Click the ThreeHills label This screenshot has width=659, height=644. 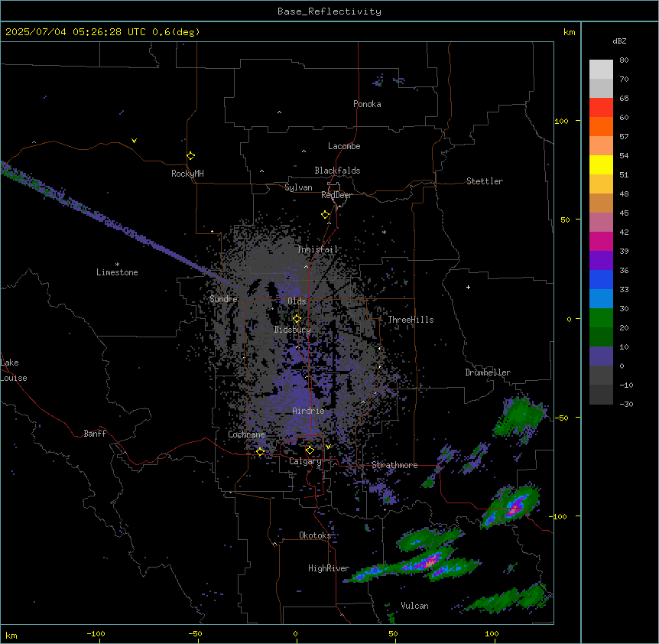[x=411, y=320]
